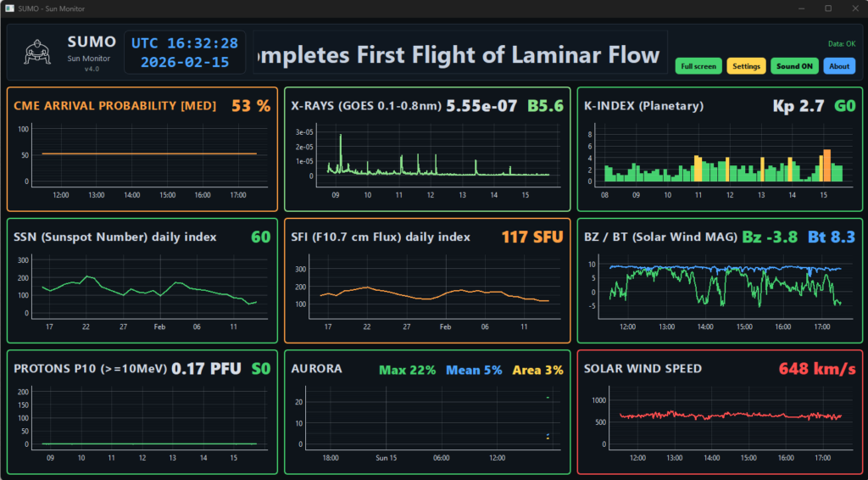Maximize the SUMO window
The width and height of the screenshot is (868, 480).
tap(828, 8)
